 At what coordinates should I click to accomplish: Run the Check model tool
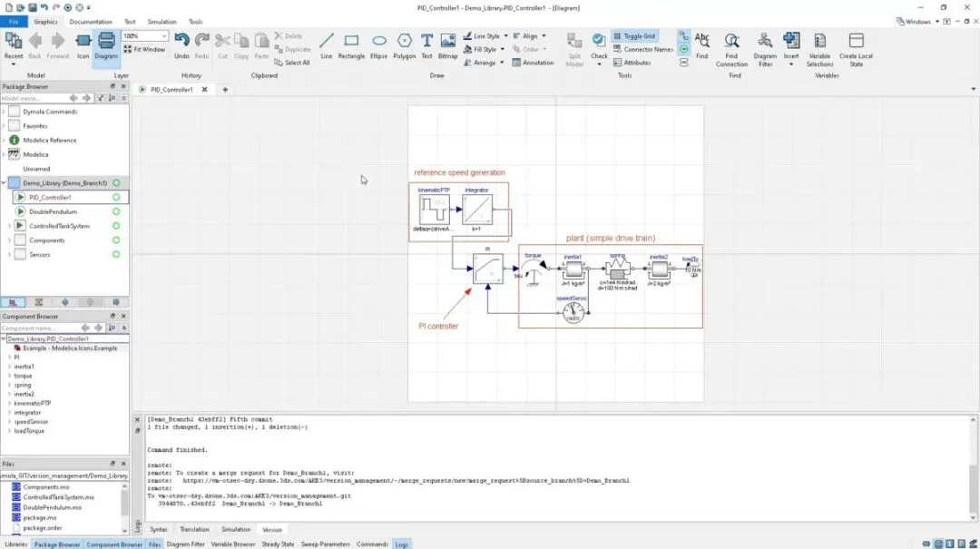point(599,47)
